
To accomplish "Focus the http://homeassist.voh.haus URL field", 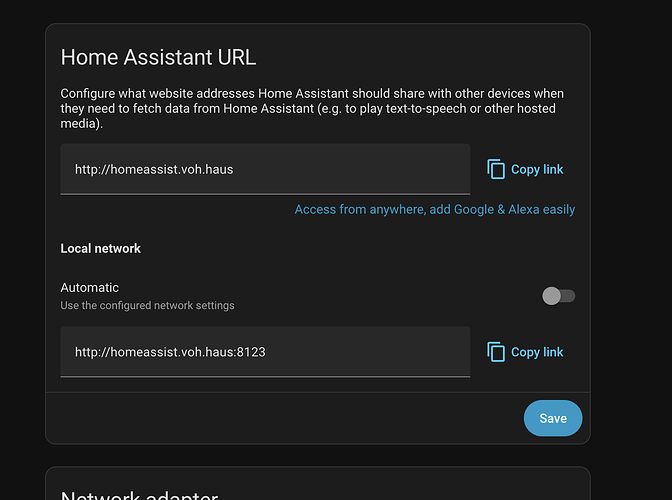I will [x=265, y=169].
